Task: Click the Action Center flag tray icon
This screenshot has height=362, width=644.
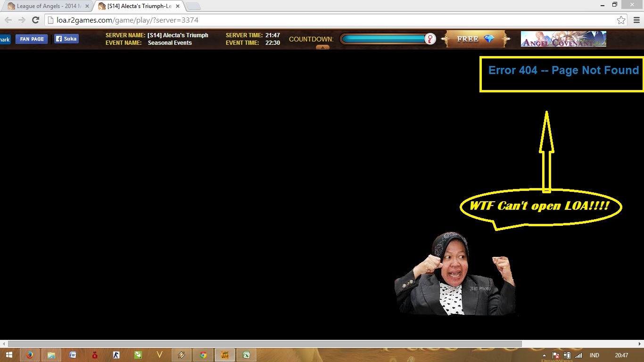Action: 556,355
